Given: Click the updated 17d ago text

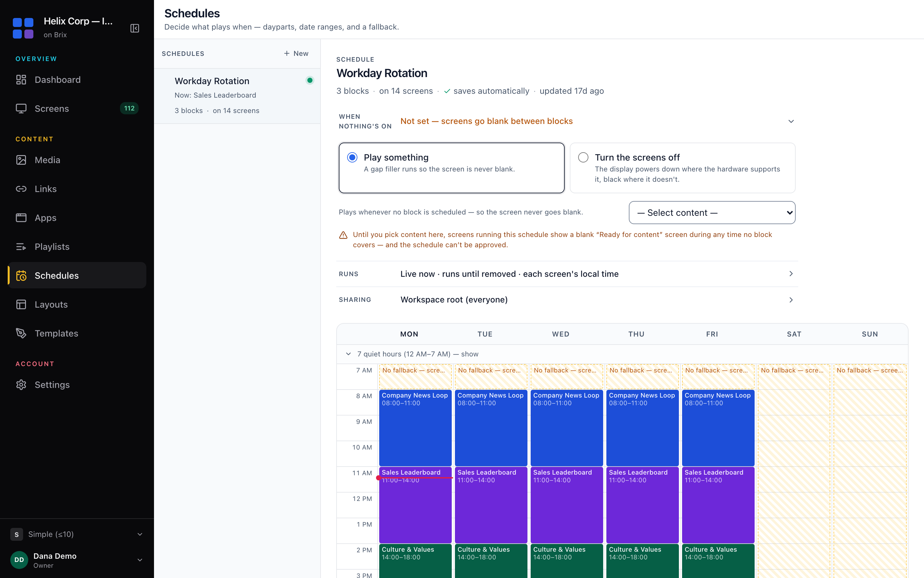Looking at the screenshot, I should [x=572, y=91].
